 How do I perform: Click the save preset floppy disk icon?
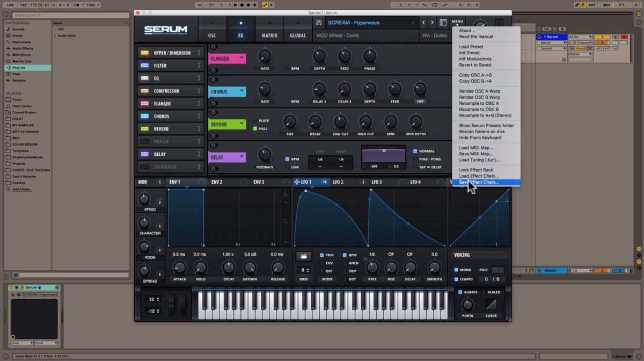point(319,23)
